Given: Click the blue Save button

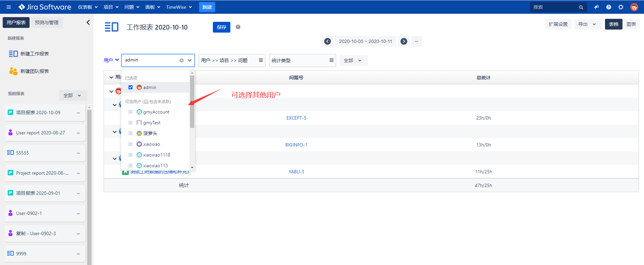Looking at the screenshot, I should click(221, 27).
